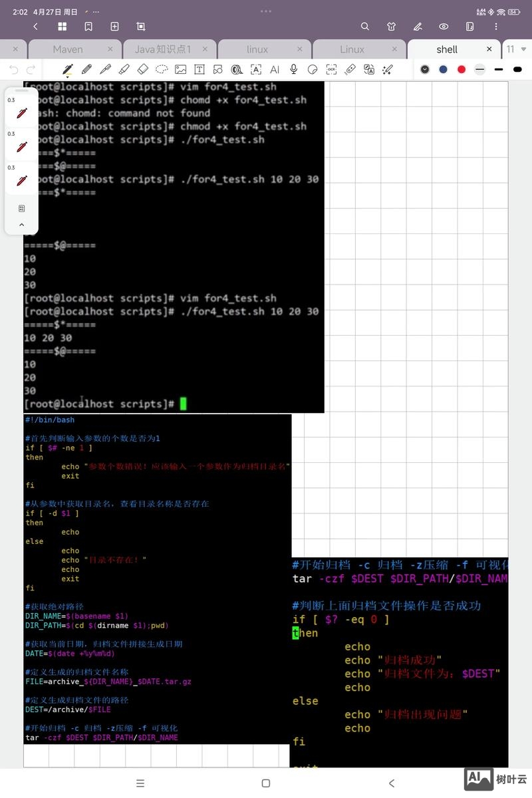Select the eraser tool

(141, 69)
